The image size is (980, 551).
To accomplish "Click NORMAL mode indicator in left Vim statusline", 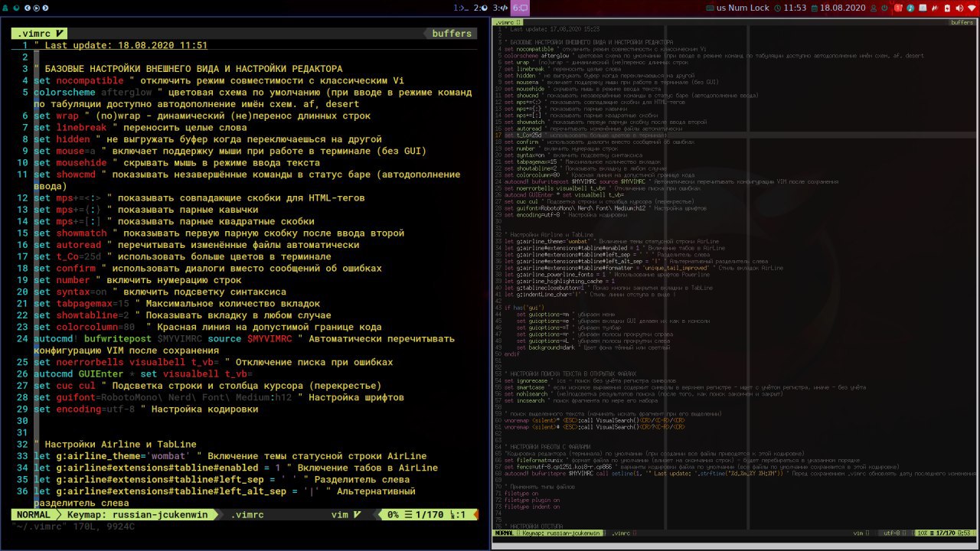I will (x=34, y=515).
